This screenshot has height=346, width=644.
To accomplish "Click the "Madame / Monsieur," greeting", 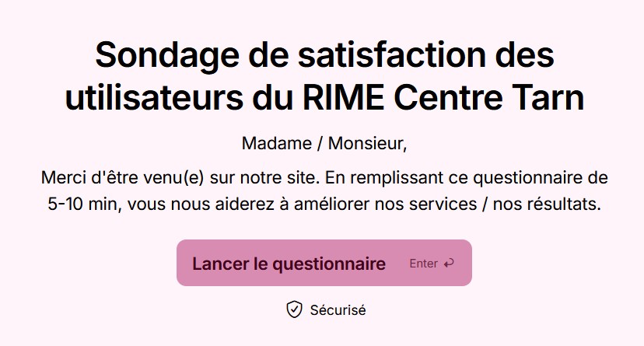I will [x=324, y=144].
